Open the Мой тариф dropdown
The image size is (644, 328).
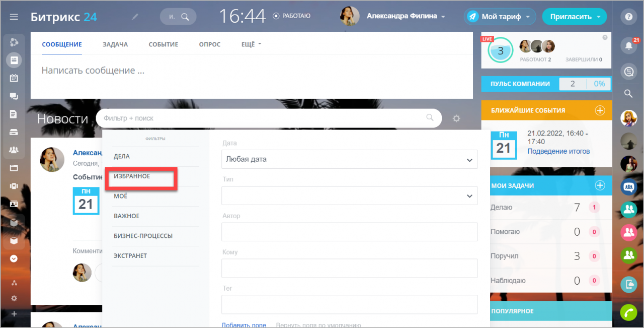(500, 17)
